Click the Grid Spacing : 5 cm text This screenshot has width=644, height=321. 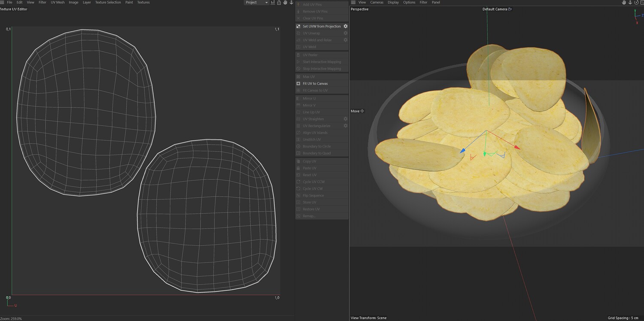[x=623, y=318]
